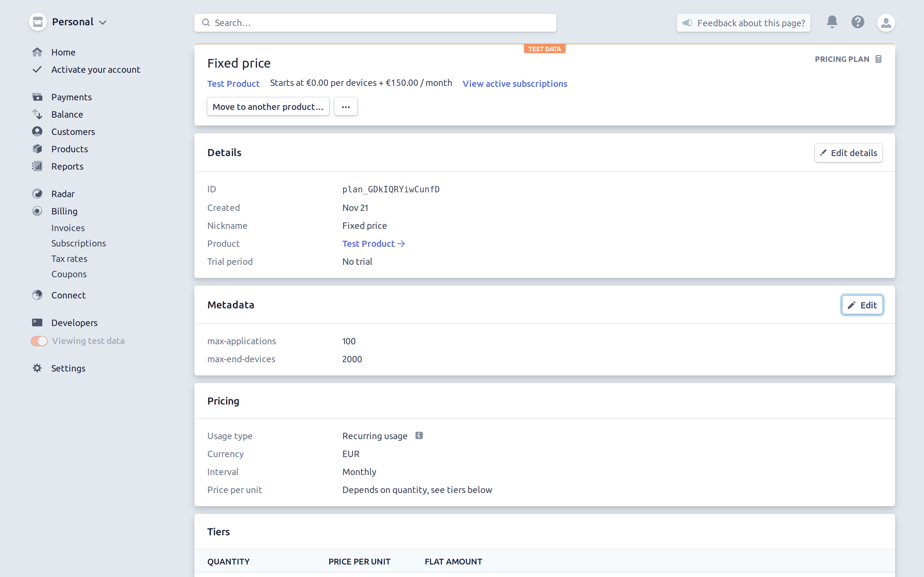Click the Recurring usage info icon

pyautogui.click(x=419, y=435)
